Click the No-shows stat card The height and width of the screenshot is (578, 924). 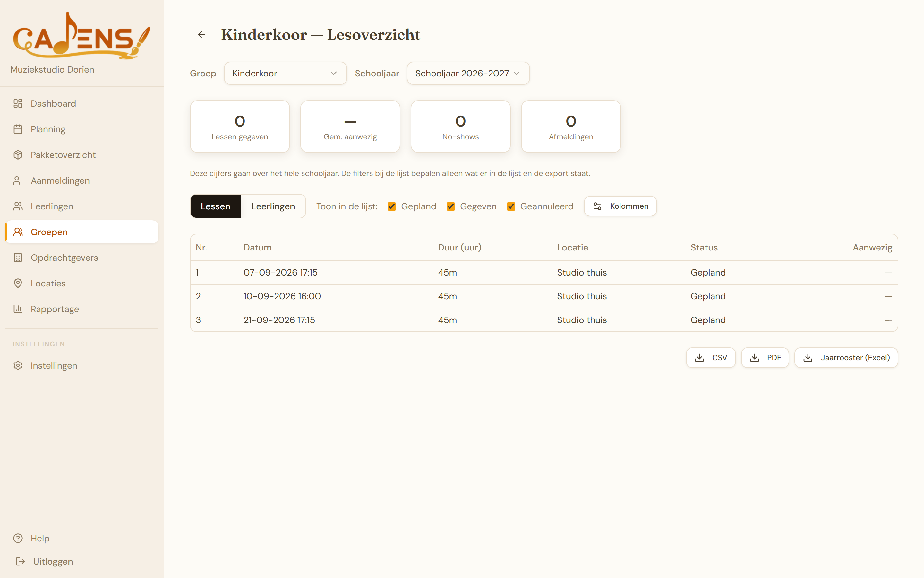tap(460, 127)
